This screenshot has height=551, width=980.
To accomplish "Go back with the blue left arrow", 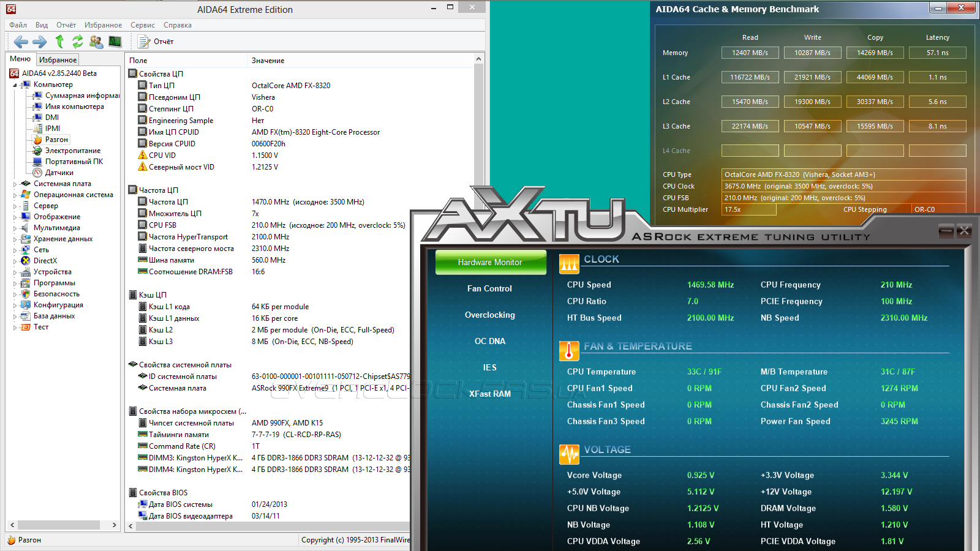I will click(x=21, y=42).
